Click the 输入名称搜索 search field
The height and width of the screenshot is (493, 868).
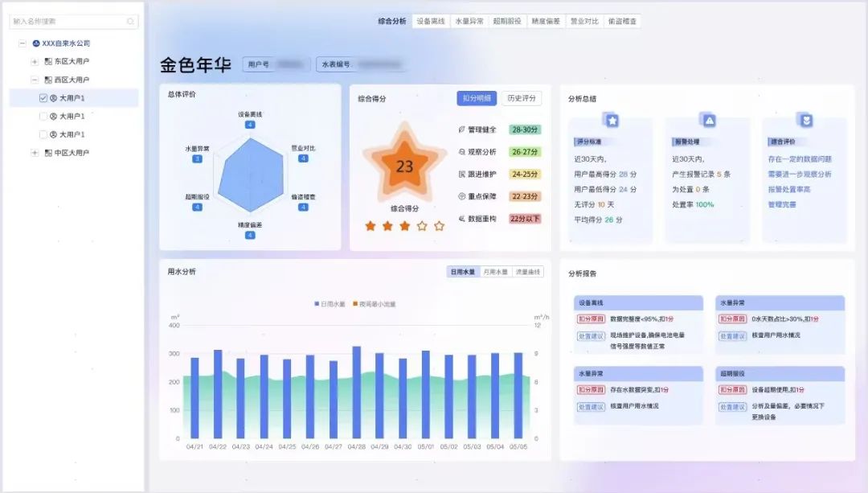74,22
